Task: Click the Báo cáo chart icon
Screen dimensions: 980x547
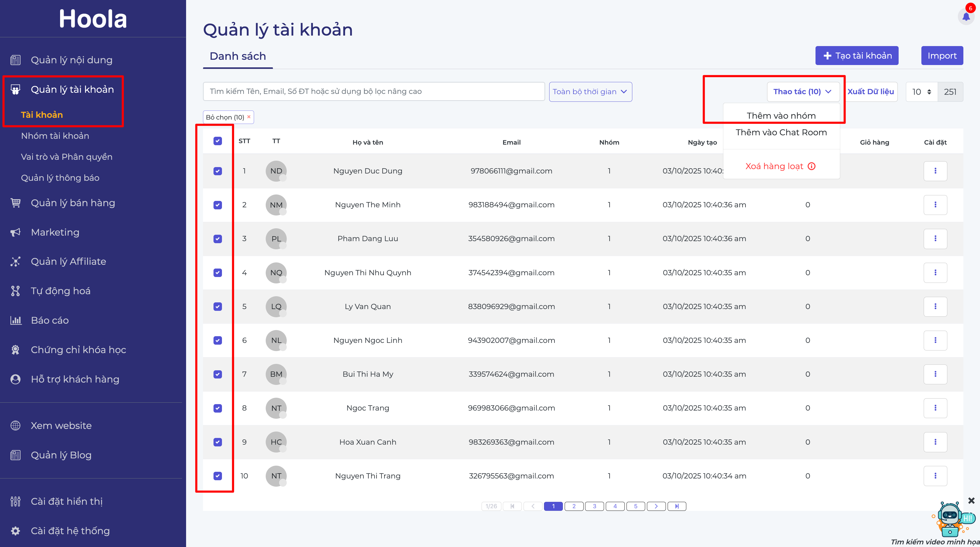Action: 15,320
